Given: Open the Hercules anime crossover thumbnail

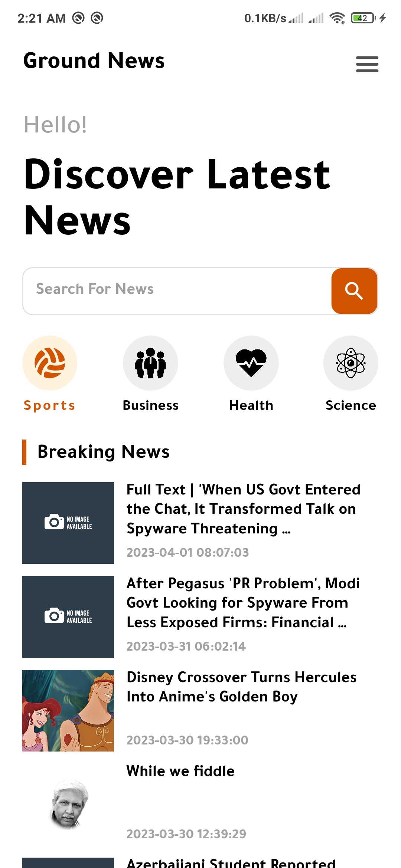Looking at the screenshot, I should point(68,711).
